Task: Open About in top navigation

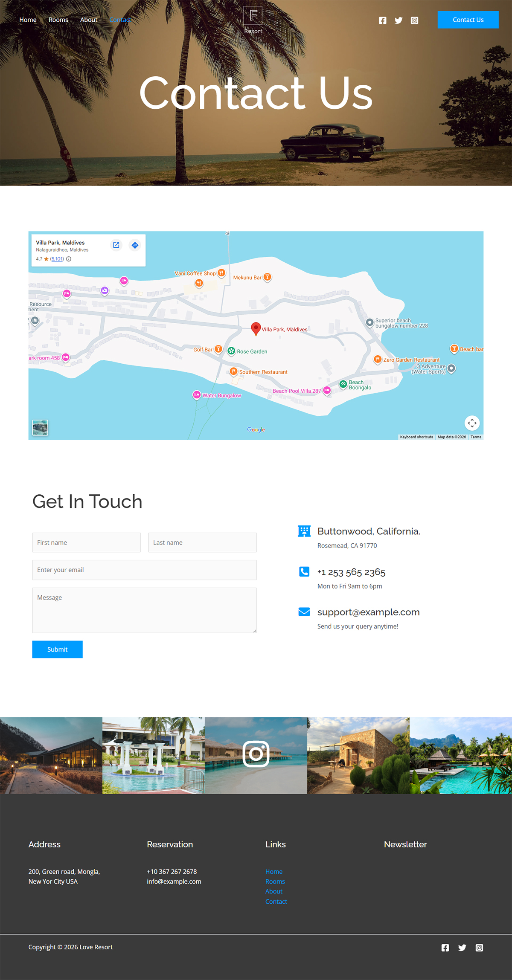Action: (89, 20)
